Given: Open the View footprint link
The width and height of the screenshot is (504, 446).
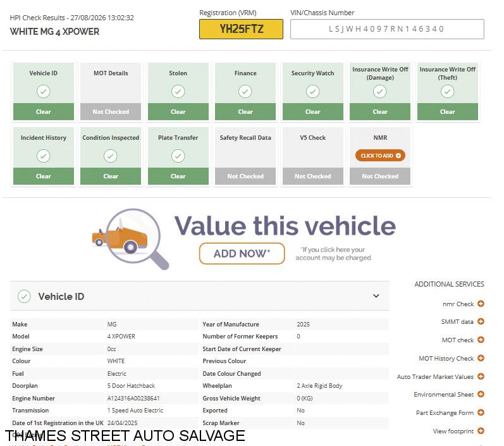Looking at the screenshot, I should pyautogui.click(x=453, y=431).
